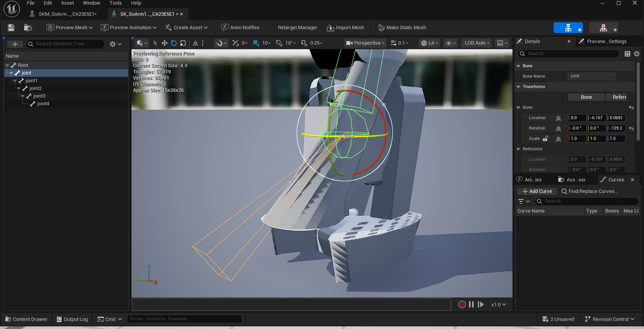Screen dimensions: 644x329
Task: Open playback speed x1.0 dropdown
Action: [498, 304]
